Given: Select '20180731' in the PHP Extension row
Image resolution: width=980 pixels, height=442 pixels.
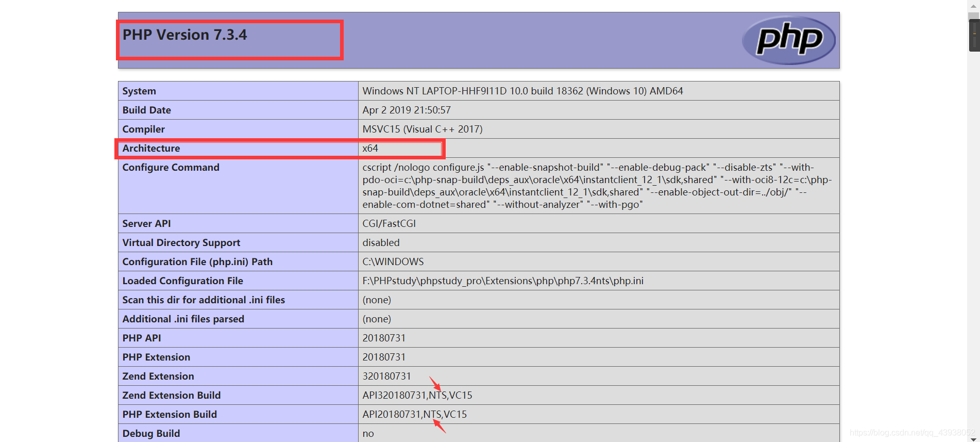Looking at the screenshot, I should (x=384, y=357).
